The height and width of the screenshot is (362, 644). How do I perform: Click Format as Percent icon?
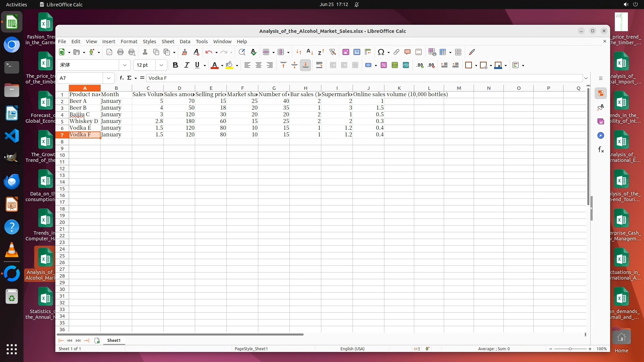tap(384, 65)
